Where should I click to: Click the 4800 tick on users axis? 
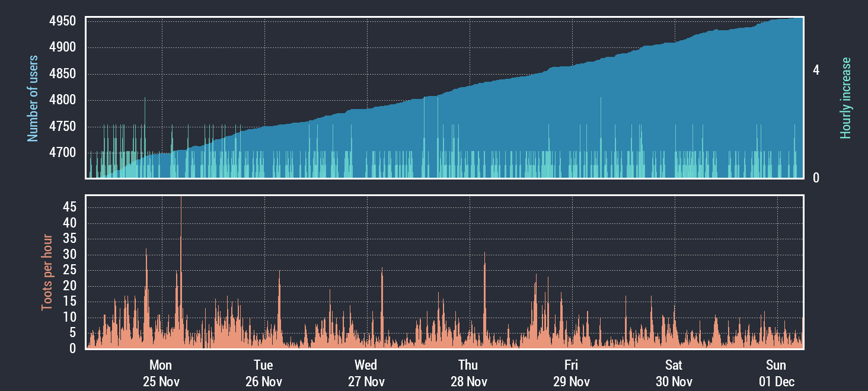tap(62, 100)
